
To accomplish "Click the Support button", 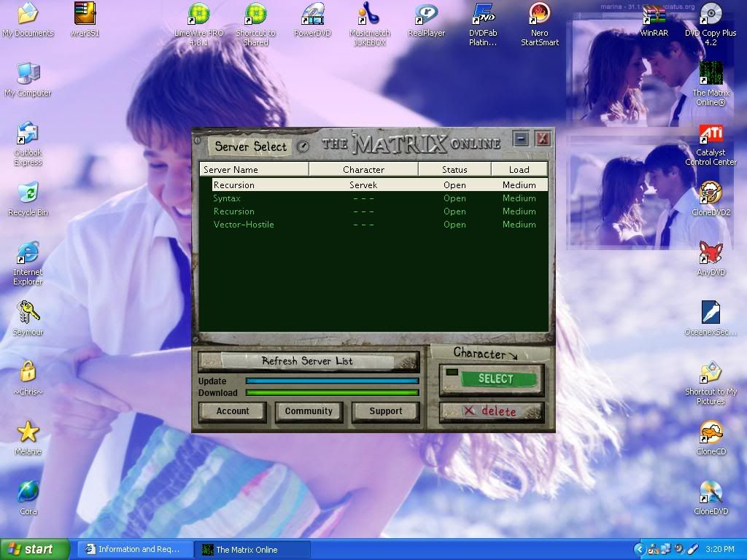I will pos(385,411).
